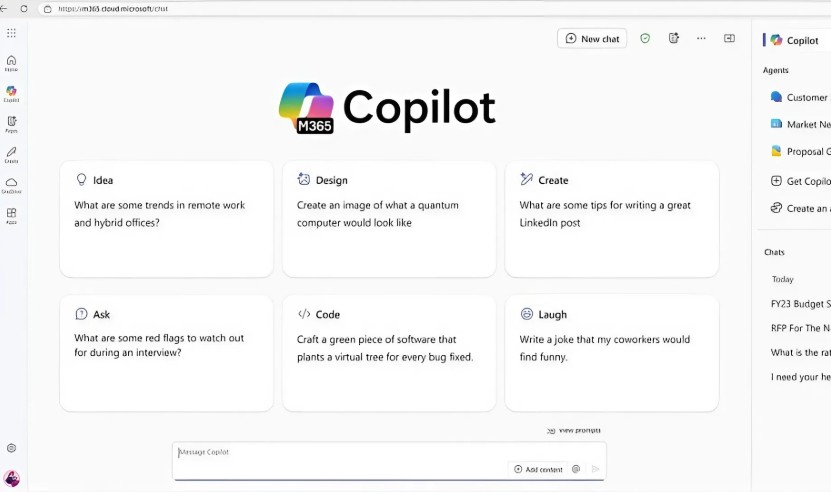Select the Idea prompt card
831x492 pixels.
pos(166,219)
